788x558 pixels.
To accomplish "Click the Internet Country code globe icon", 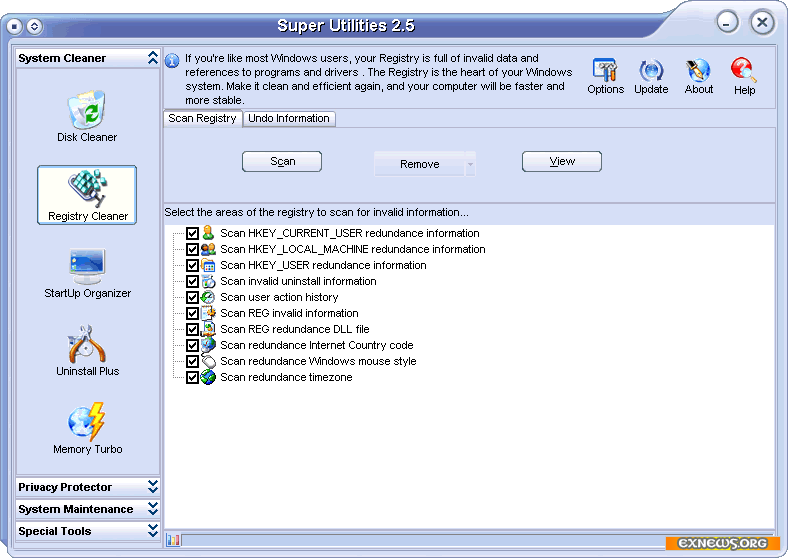I will [208, 345].
